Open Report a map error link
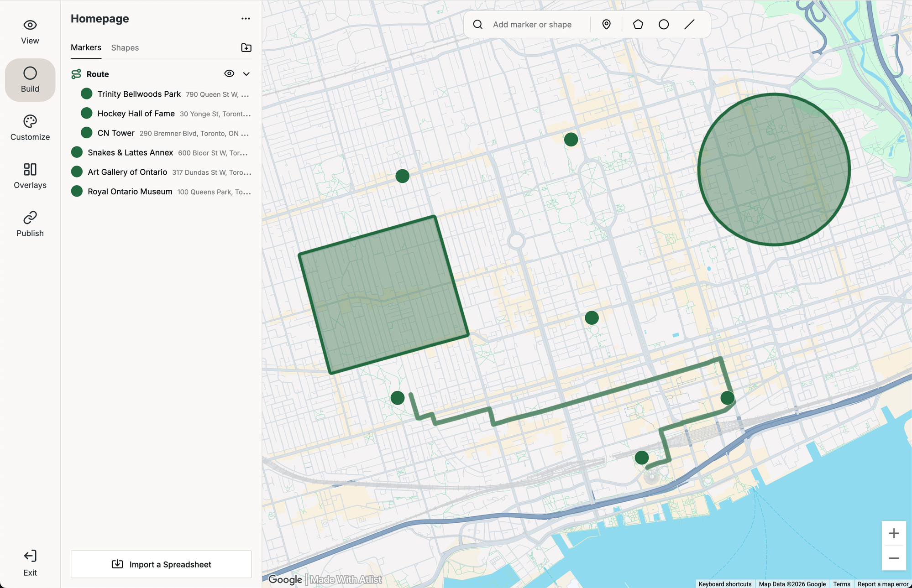 pos(883,584)
